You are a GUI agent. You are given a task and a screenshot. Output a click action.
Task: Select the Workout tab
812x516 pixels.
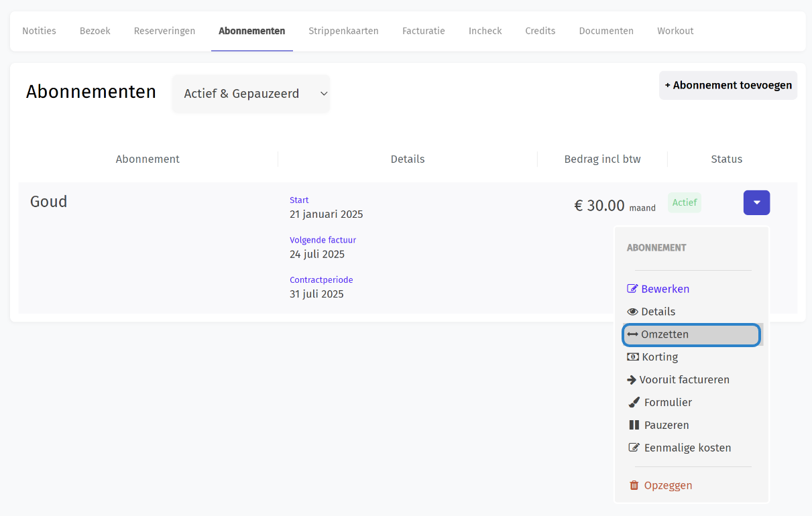675,31
